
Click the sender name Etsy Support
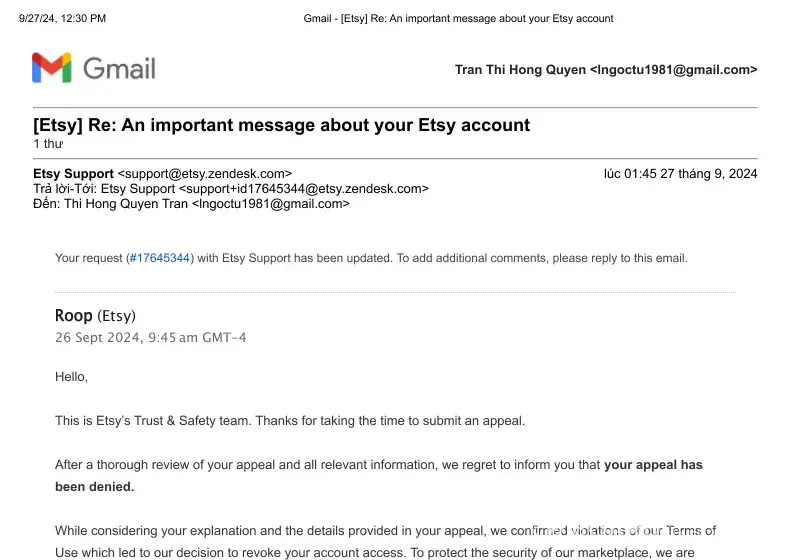(73, 174)
